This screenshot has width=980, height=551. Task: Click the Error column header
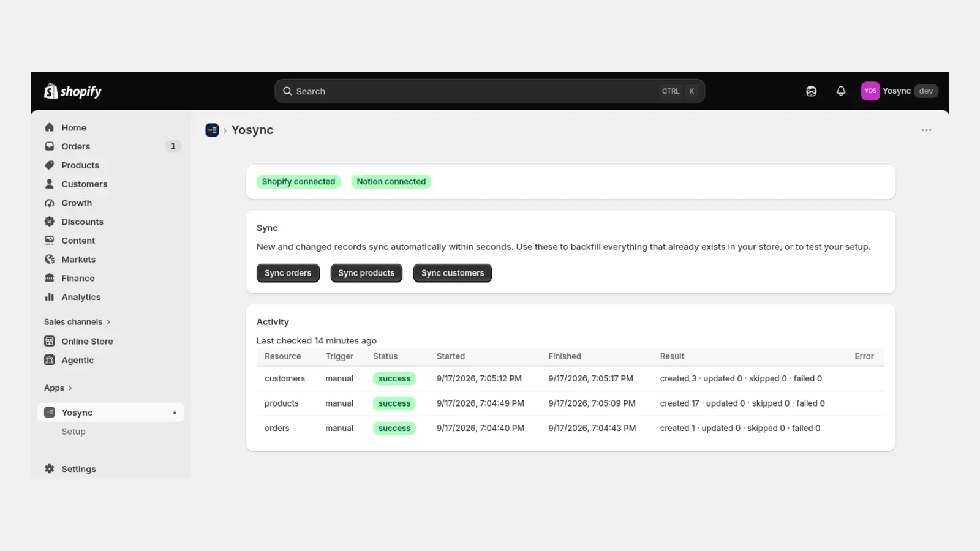(864, 356)
